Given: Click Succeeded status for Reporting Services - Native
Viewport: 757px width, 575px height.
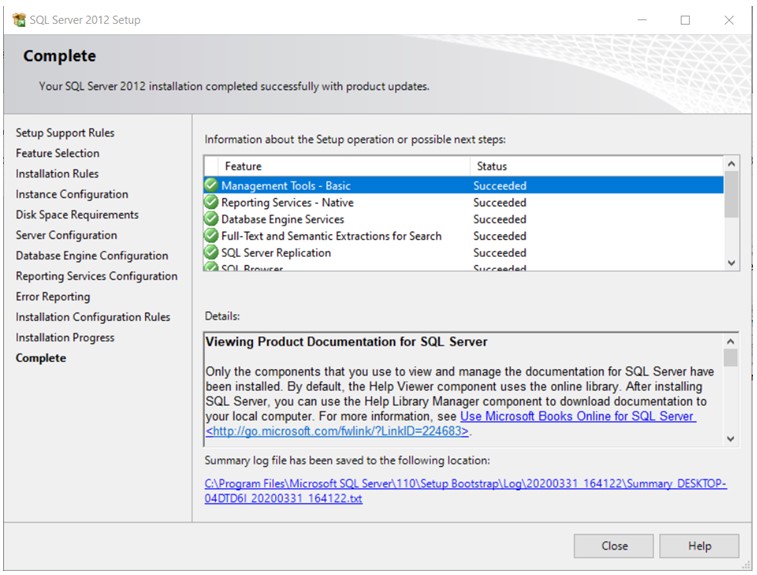Looking at the screenshot, I should coord(500,202).
